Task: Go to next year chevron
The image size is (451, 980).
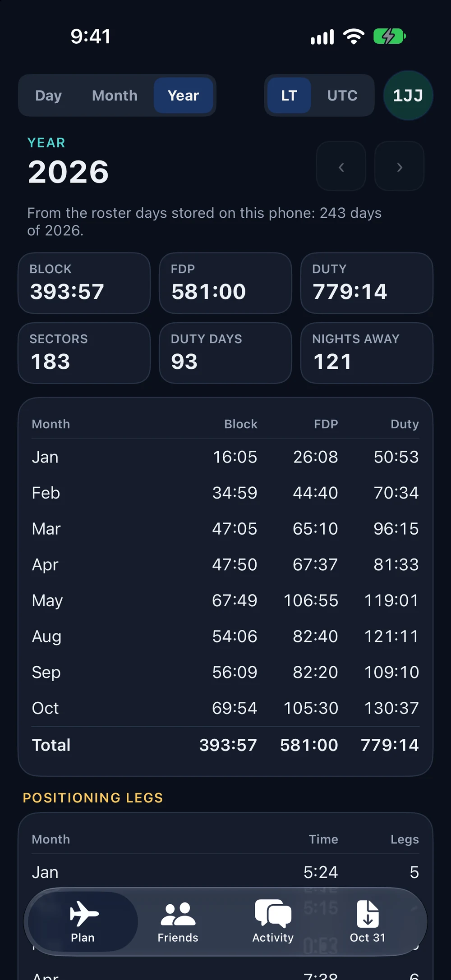Action: coord(399,166)
